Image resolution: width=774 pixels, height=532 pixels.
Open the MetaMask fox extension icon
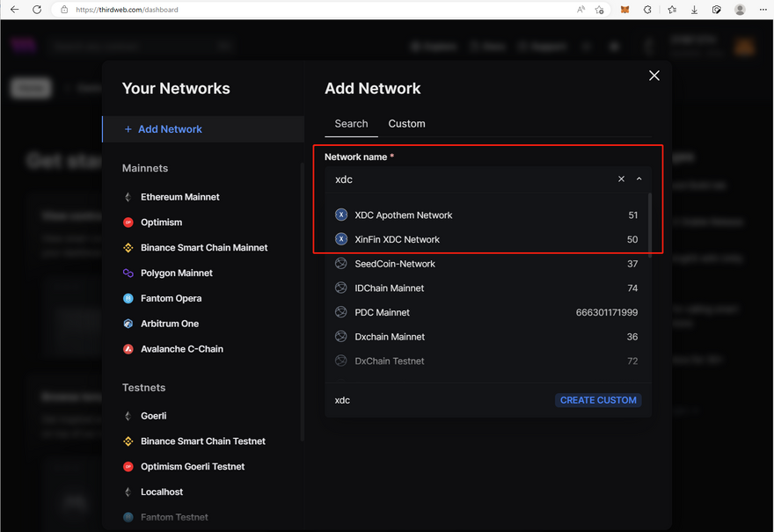click(x=624, y=10)
